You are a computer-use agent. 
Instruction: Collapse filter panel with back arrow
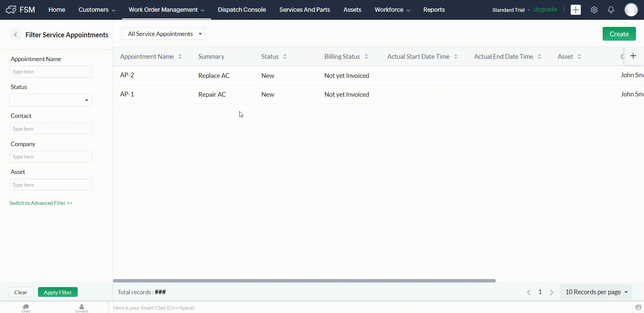pyautogui.click(x=15, y=35)
